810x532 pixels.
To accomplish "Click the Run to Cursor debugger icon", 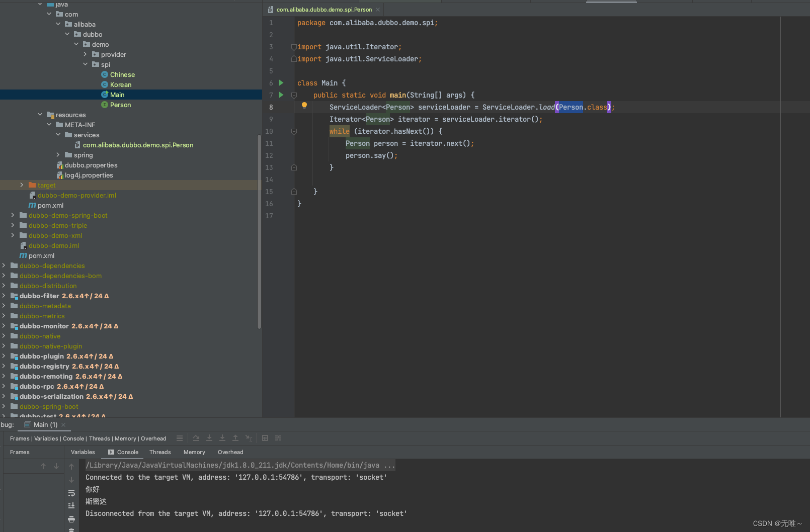I will 249,438.
